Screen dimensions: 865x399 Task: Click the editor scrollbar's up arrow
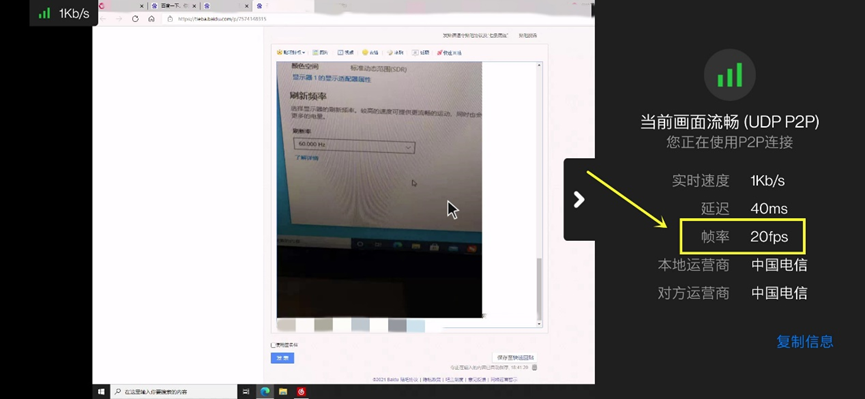tap(540, 65)
